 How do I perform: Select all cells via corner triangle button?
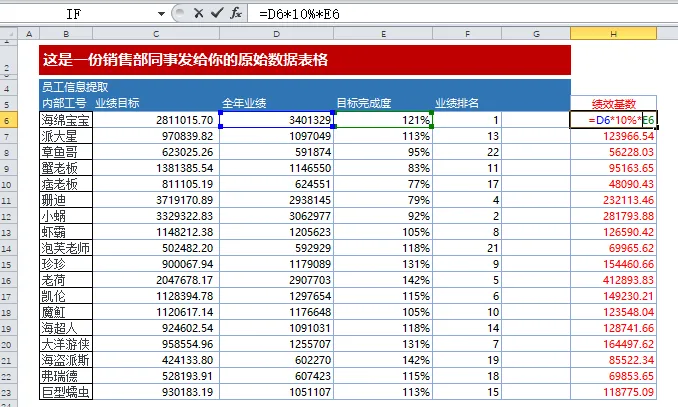pos(9,33)
